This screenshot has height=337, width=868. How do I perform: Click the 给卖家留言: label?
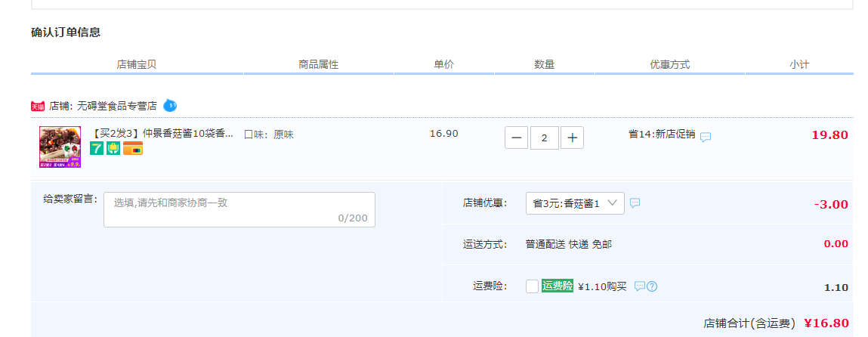tap(71, 199)
